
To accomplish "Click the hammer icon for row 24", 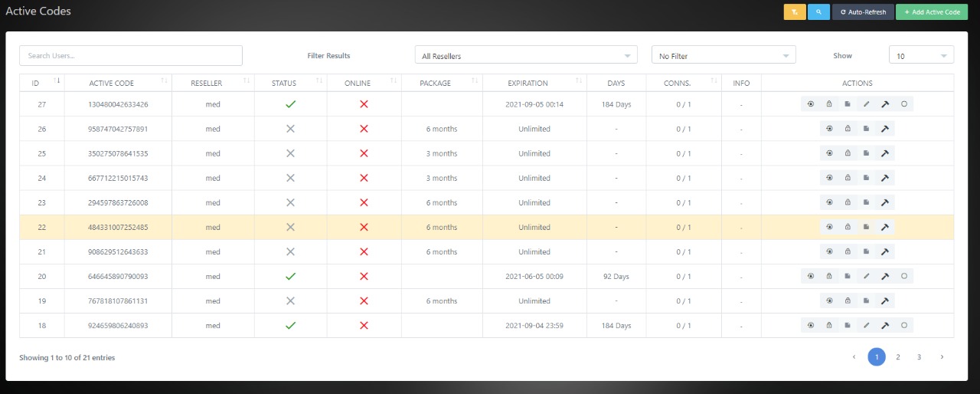I will [x=885, y=178].
